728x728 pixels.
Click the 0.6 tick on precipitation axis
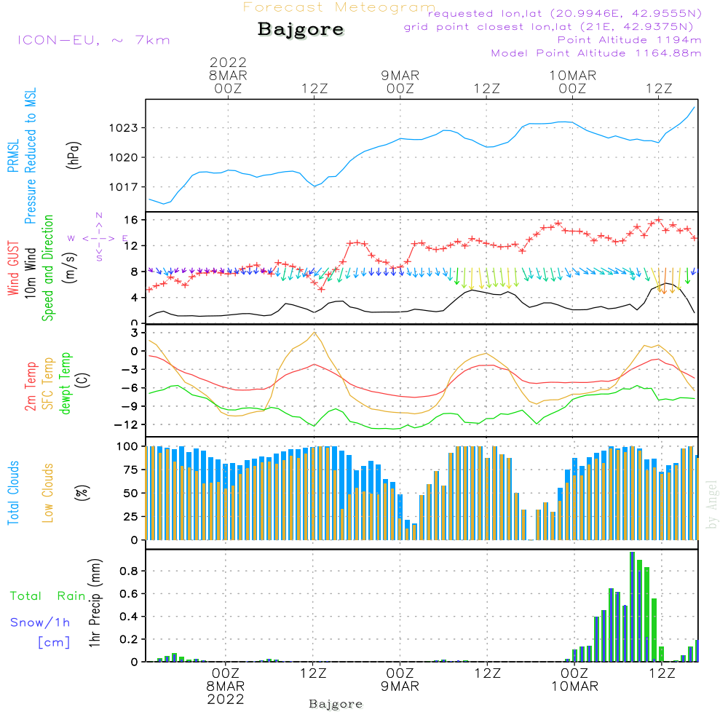(x=129, y=594)
